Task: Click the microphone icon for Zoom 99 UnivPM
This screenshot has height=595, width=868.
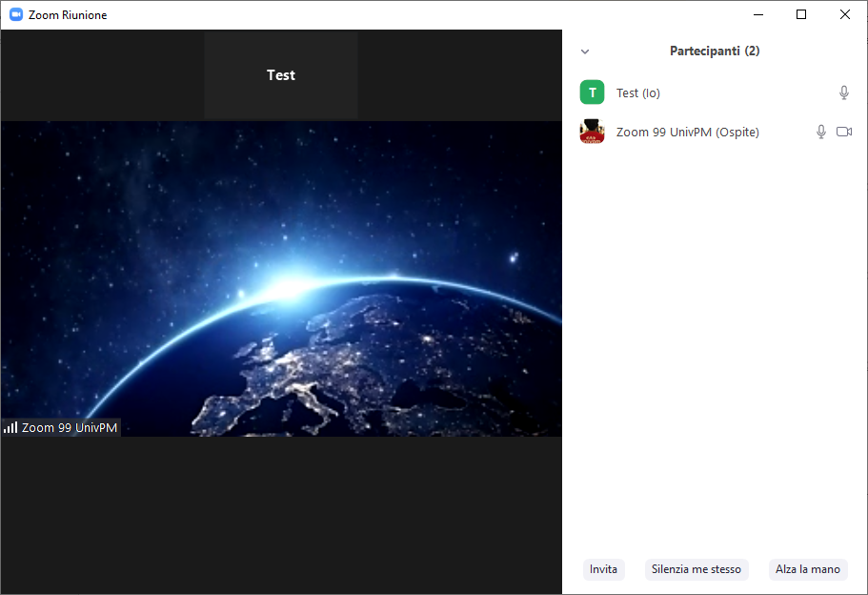Action: pyautogui.click(x=821, y=132)
